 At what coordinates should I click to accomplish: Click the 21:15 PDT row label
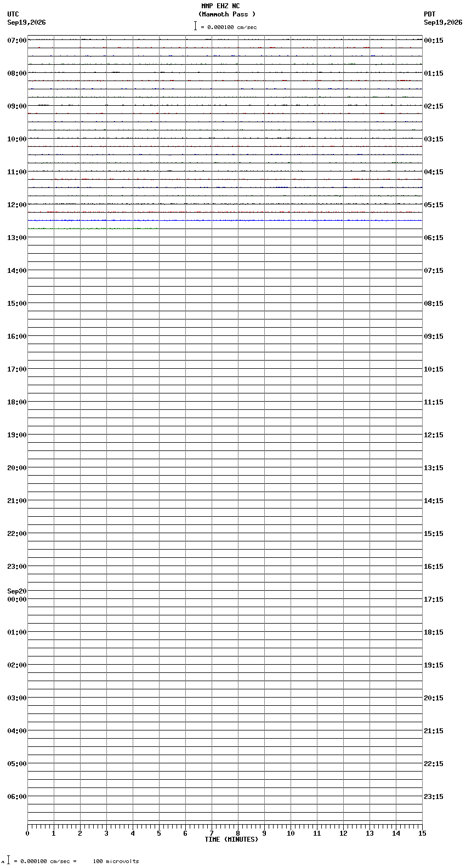coord(434,731)
